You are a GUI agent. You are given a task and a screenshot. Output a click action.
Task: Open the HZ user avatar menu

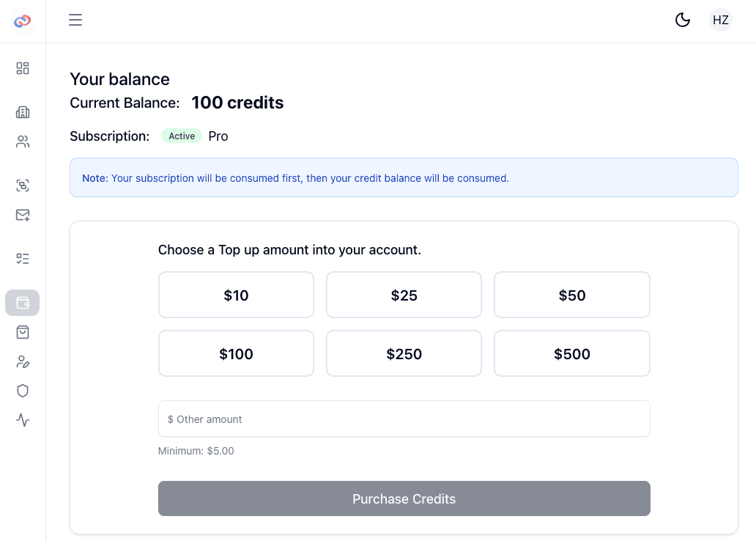point(721,21)
